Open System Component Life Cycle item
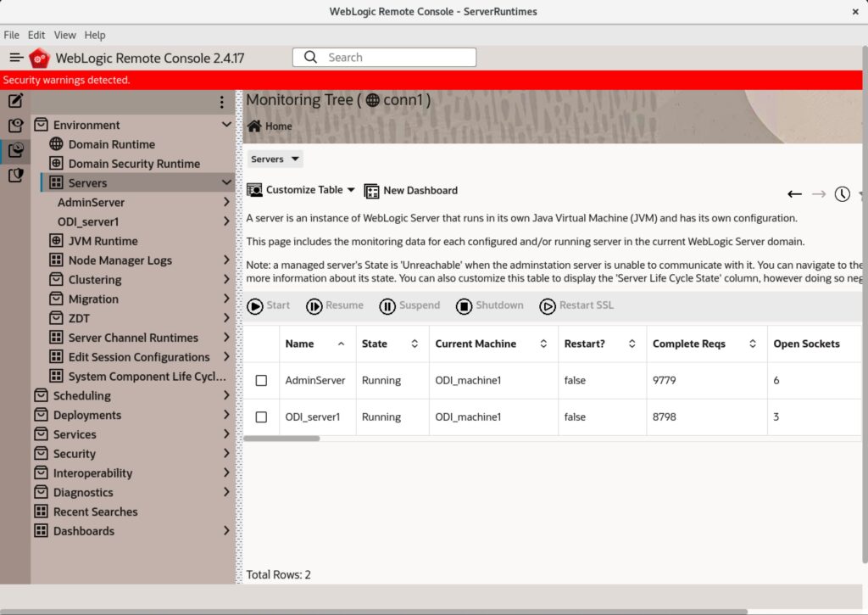This screenshot has width=868, height=615. 137,376
